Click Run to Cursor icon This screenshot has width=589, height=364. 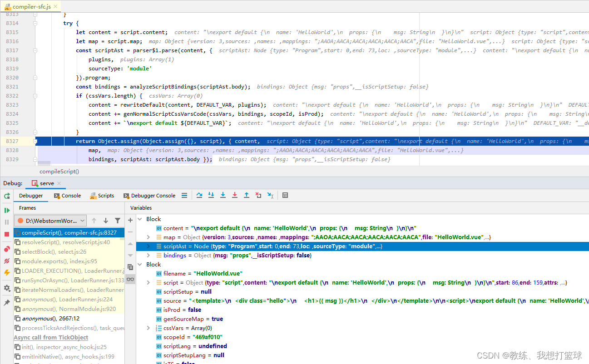tap(270, 195)
